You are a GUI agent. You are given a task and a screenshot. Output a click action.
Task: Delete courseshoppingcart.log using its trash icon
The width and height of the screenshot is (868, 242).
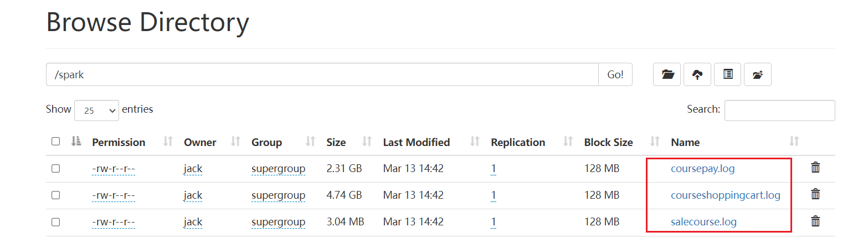click(x=815, y=194)
